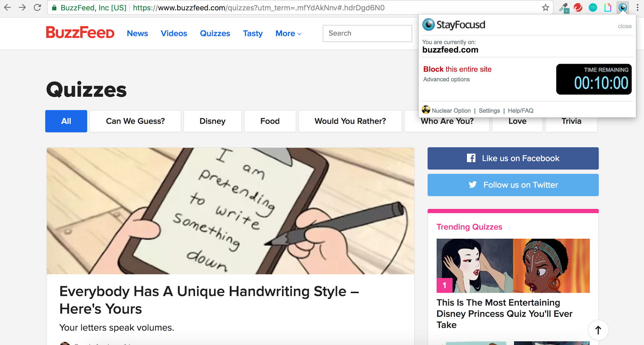Open StayFocusd Settings
Image resolution: width=644 pixels, height=345 pixels.
click(489, 111)
